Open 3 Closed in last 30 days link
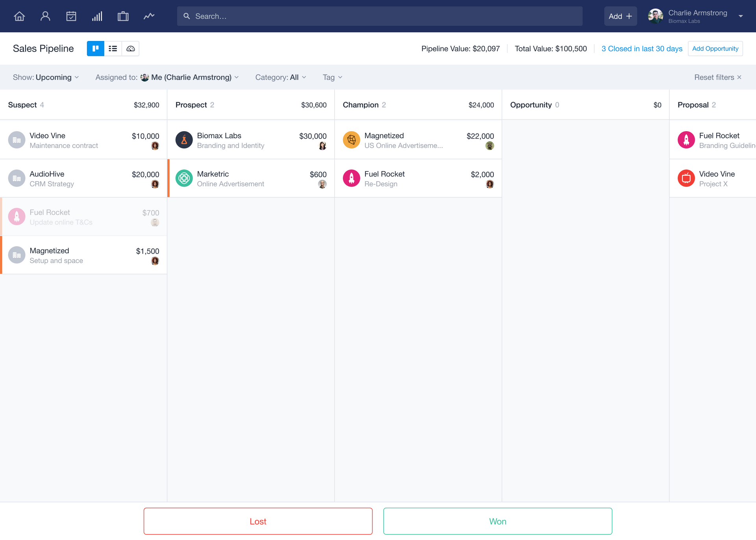 coord(641,48)
